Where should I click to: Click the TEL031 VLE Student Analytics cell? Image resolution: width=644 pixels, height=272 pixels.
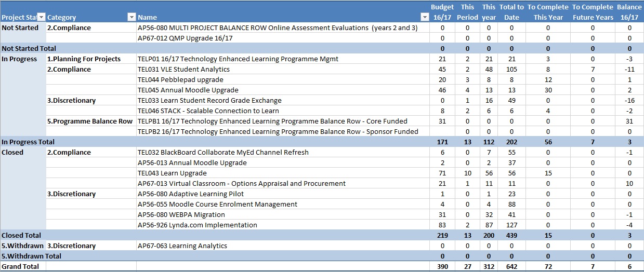(183, 69)
